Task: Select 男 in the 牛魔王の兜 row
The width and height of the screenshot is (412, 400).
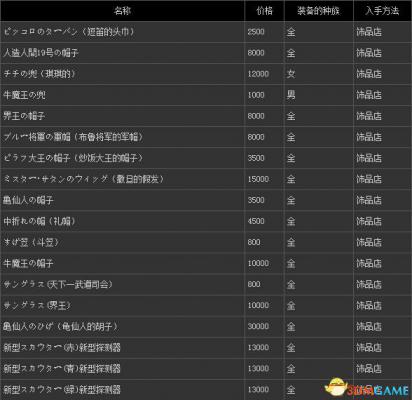Action: tap(291, 95)
